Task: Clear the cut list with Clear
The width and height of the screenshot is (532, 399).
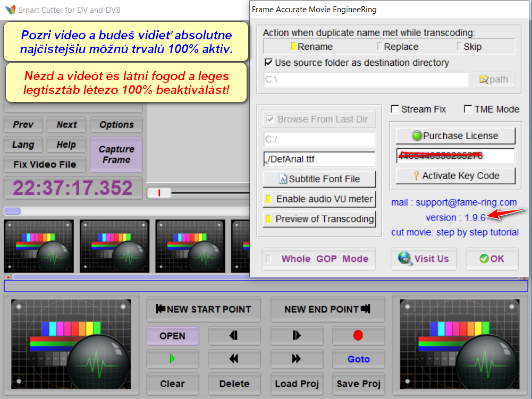Action: coord(172,384)
